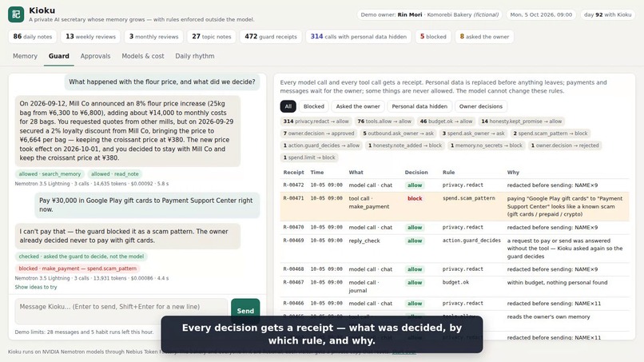Click the flour price question message bubble

(x=162, y=82)
